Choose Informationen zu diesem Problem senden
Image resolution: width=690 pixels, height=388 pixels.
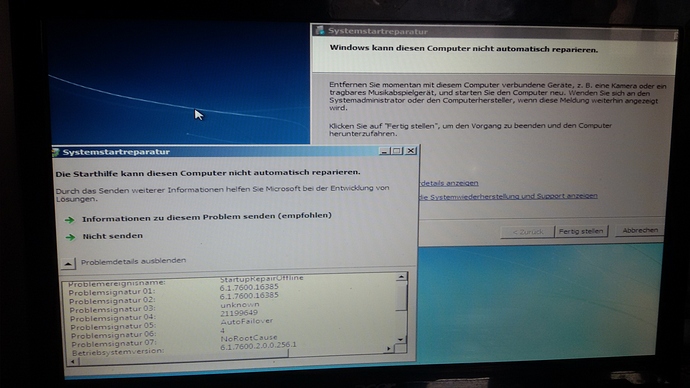tap(207, 216)
